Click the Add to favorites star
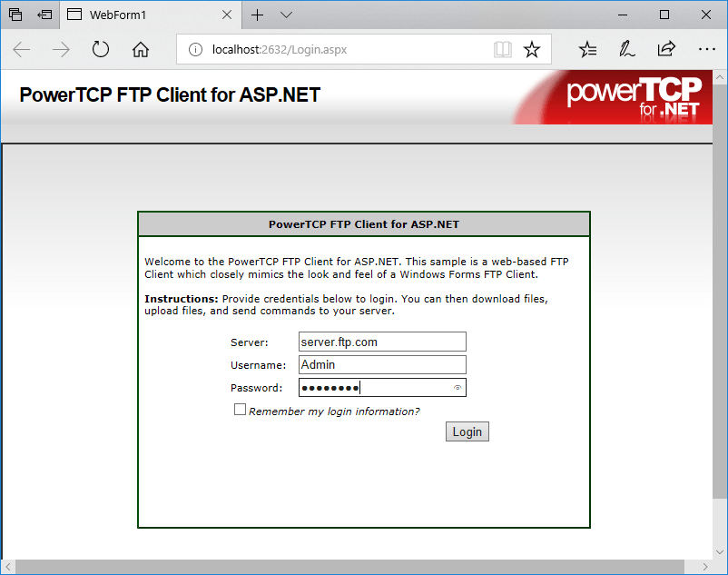Image resolution: width=728 pixels, height=575 pixels. click(532, 49)
